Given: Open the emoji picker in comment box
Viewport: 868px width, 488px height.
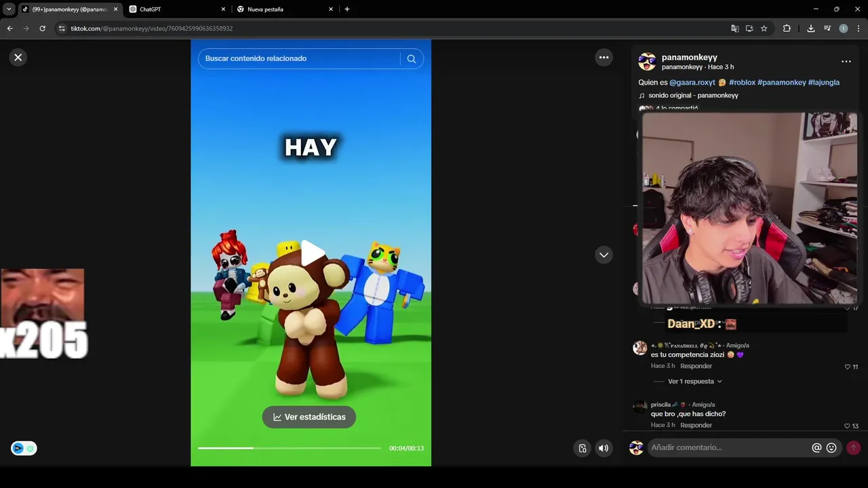Looking at the screenshot, I should 831,448.
